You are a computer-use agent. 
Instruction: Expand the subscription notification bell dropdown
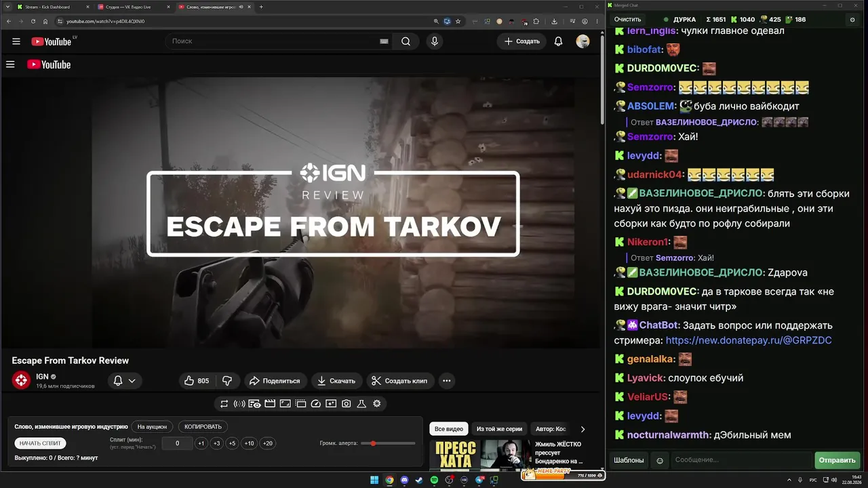point(125,381)
